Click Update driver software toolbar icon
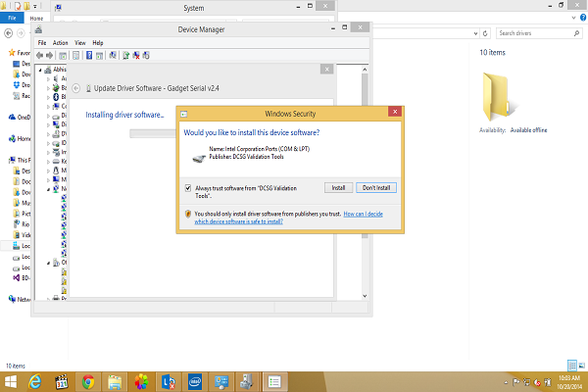Image resolution: width=588 pixels, height=392 pixels. [x=126, y=56]
